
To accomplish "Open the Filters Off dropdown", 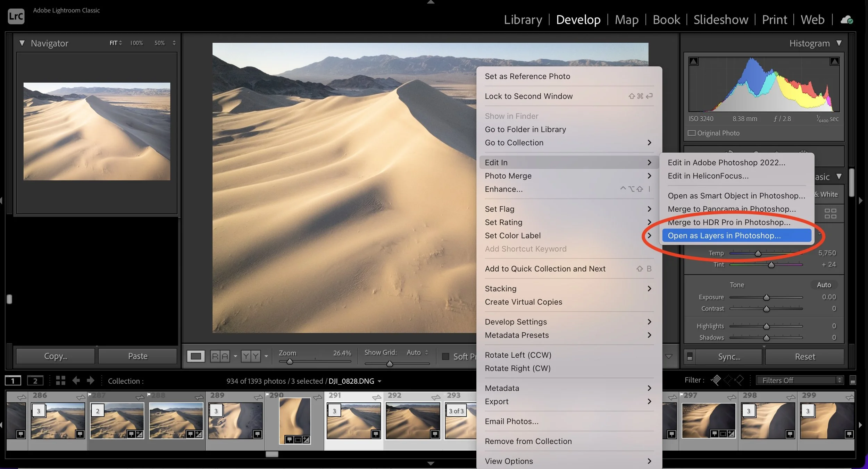I will (800, 380).
